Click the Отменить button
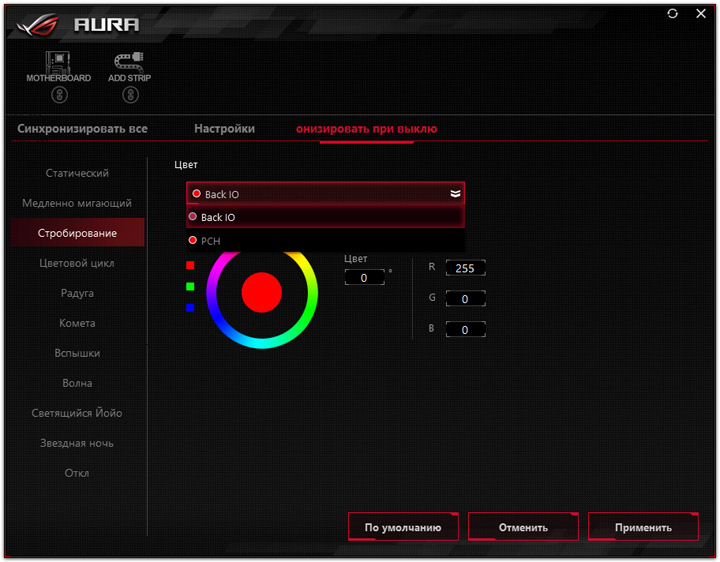 click(523, 527)
